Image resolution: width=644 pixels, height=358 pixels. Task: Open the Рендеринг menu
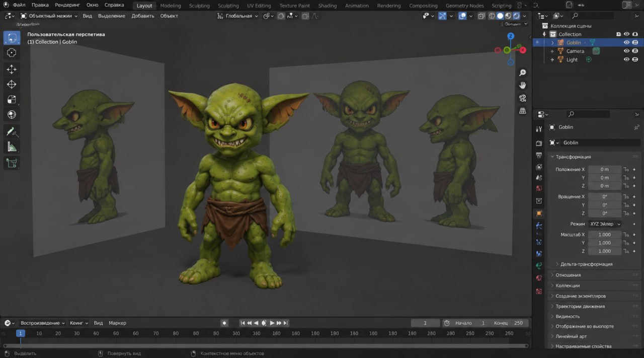point(67,5)
